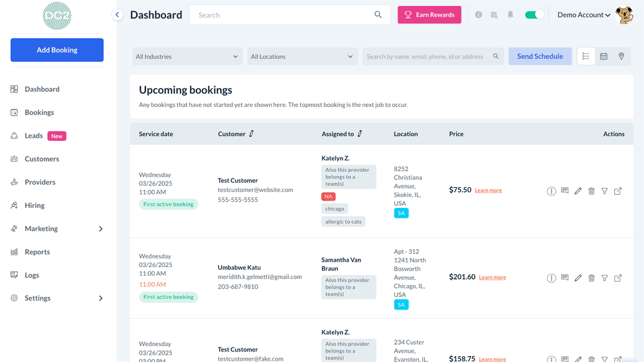This screenshot has height=362, width=644.
Task: Click Learn more next to $201.60
Action: click(x=492, y=278)
